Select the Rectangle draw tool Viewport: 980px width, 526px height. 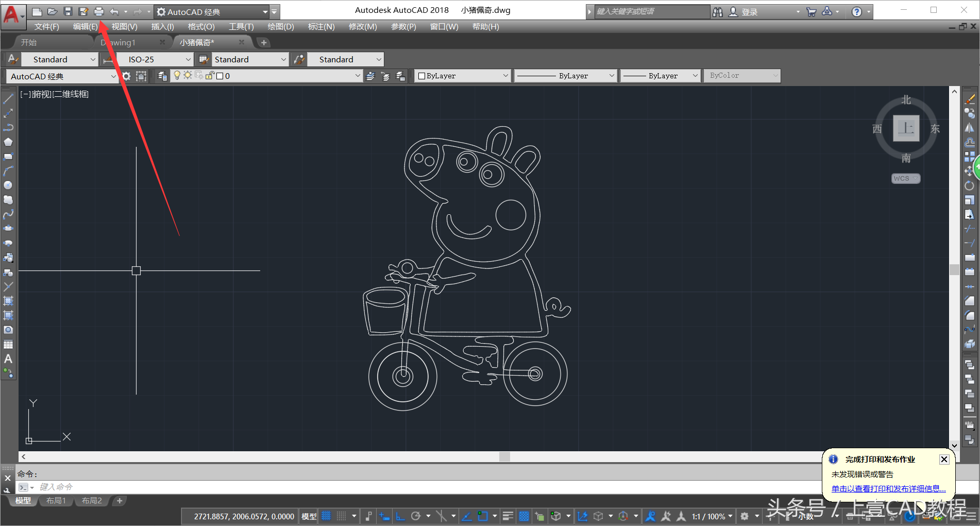point(8,156)
